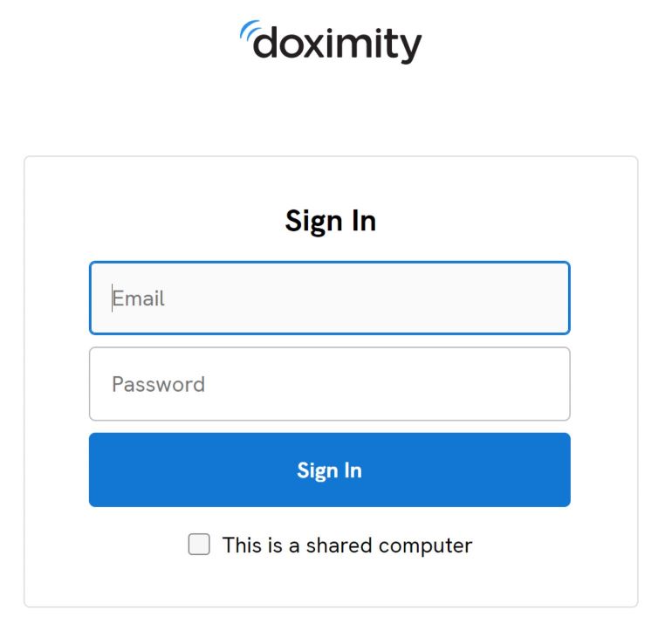Click into the Password field
This screenshot has height=638, width=672.
click(x=329, y=384)
